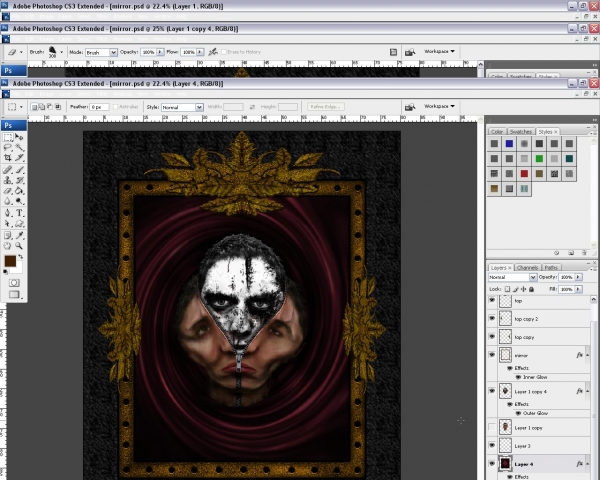The image size is (600, 480).
Task: Hide the 'top copy 2' layer
Action: point(492,318)
